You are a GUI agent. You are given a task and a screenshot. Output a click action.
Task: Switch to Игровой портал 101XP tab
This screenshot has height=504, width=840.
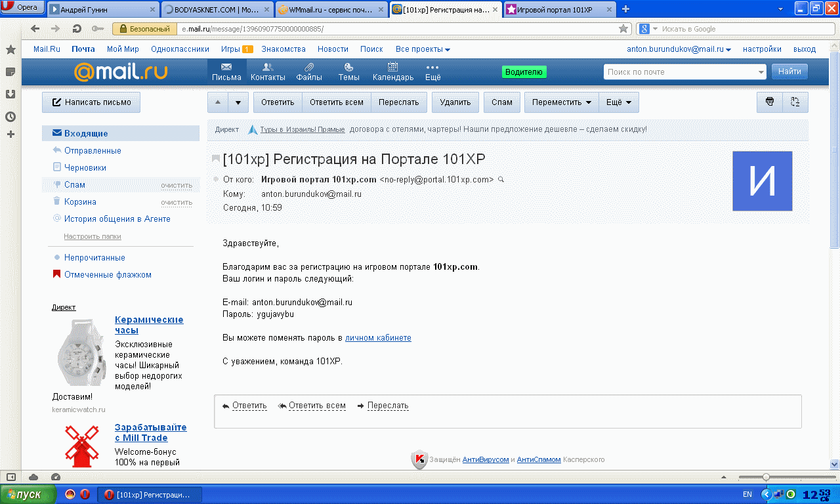pos(560,9)
